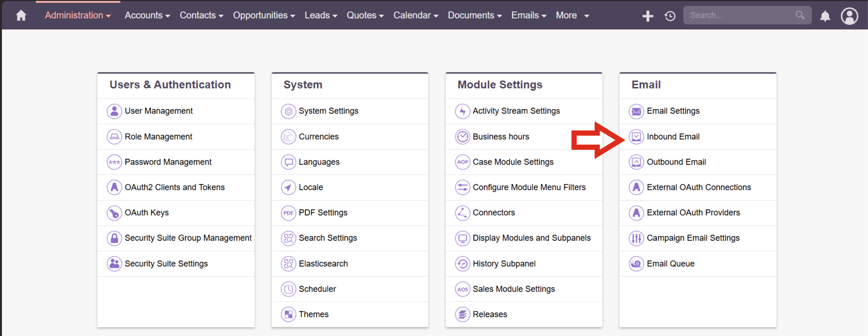Click the home icon in navbar
The image size is (868, 336).
21,15
